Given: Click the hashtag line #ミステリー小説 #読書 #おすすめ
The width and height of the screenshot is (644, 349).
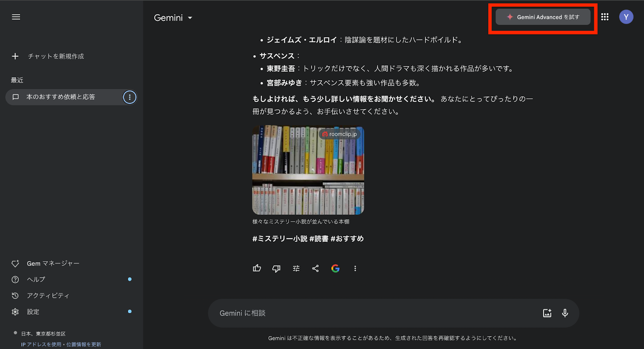Looking at the screenshot, I should pyautogui.click(x=308, y=239).
